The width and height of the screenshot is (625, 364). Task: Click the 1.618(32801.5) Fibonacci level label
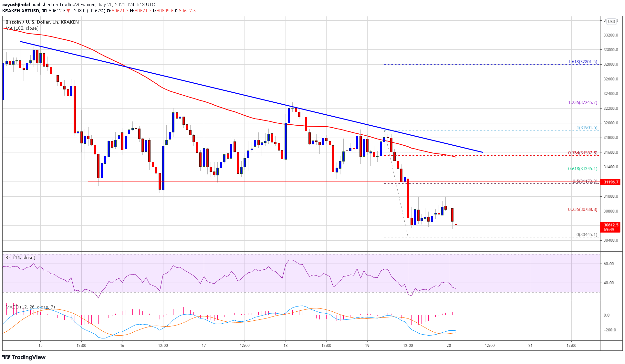pos(582,62)
